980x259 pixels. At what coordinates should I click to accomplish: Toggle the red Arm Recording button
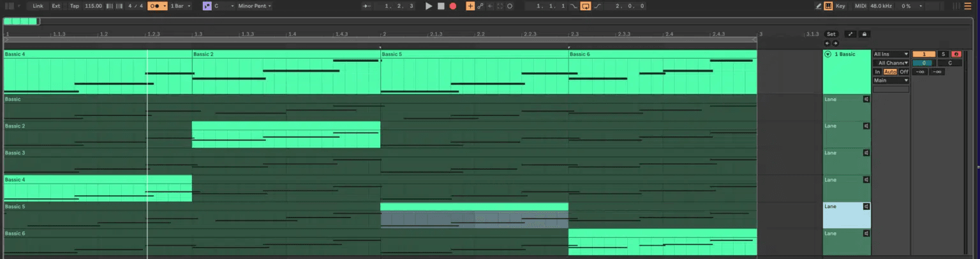coord(956,54)
